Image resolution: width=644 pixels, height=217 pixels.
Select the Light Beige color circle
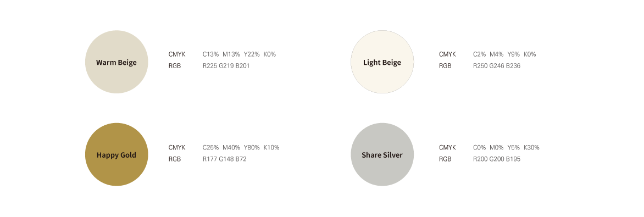382,62
